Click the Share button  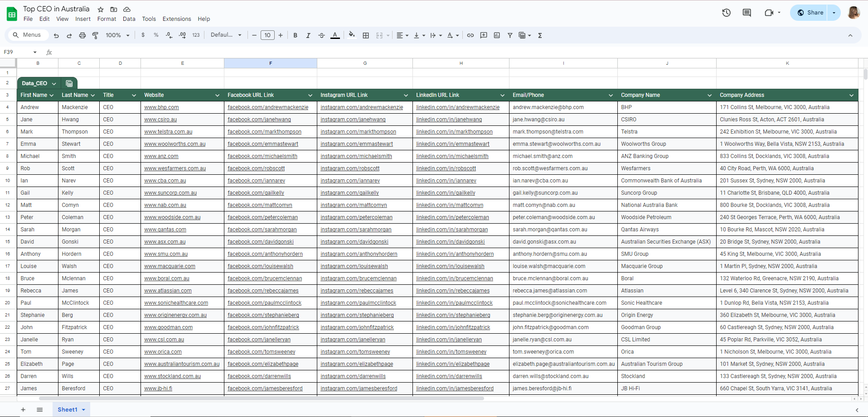coord(810,13)
